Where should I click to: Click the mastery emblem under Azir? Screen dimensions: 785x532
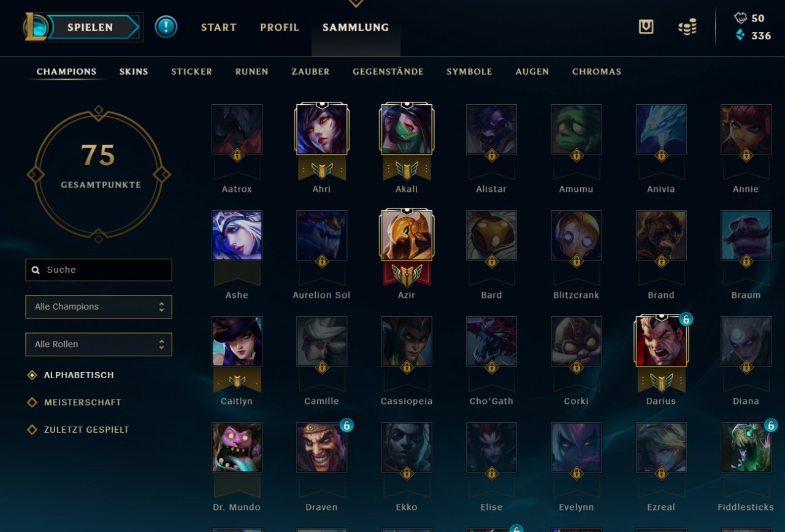pyautogui.click(x=407, y=275)
